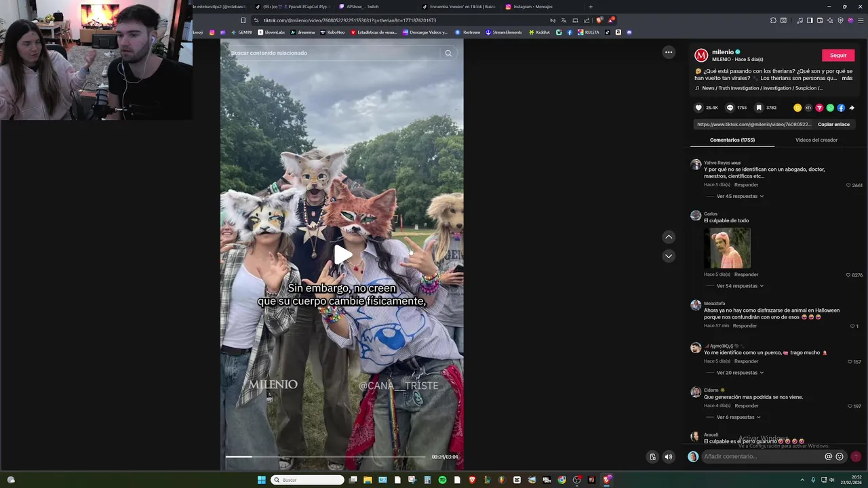Share the video on Facebook

coord(841,108)
